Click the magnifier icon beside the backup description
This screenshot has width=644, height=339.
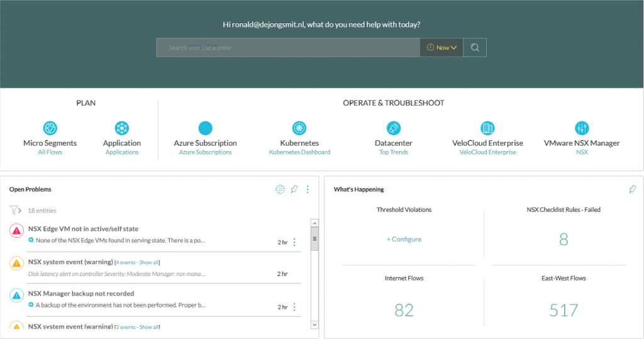pos(31,305)
